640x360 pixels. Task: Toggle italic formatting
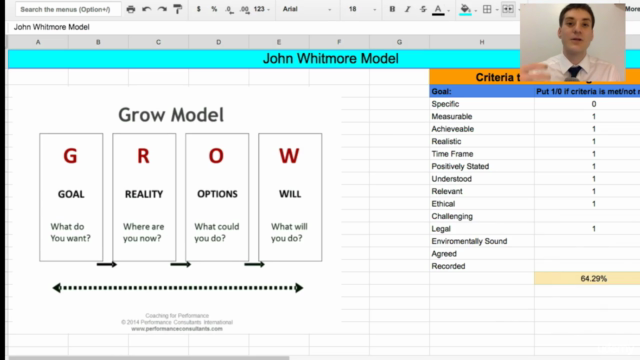click(x=407, y=9)
